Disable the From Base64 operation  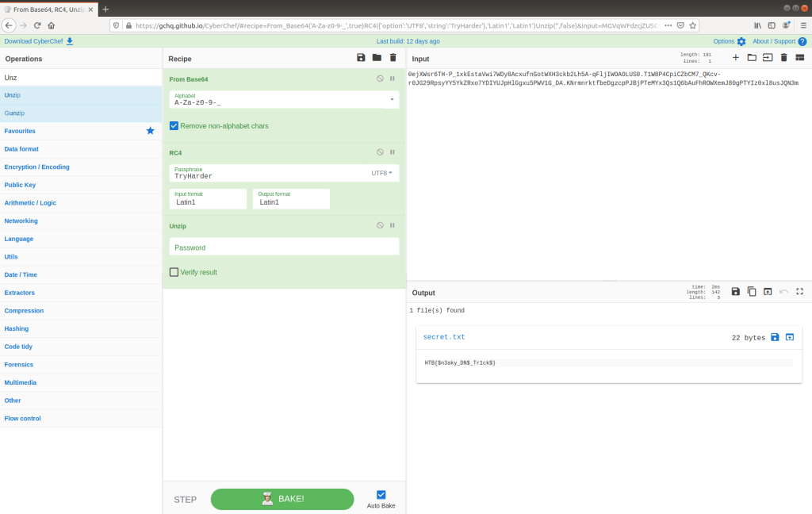point(380,79)
